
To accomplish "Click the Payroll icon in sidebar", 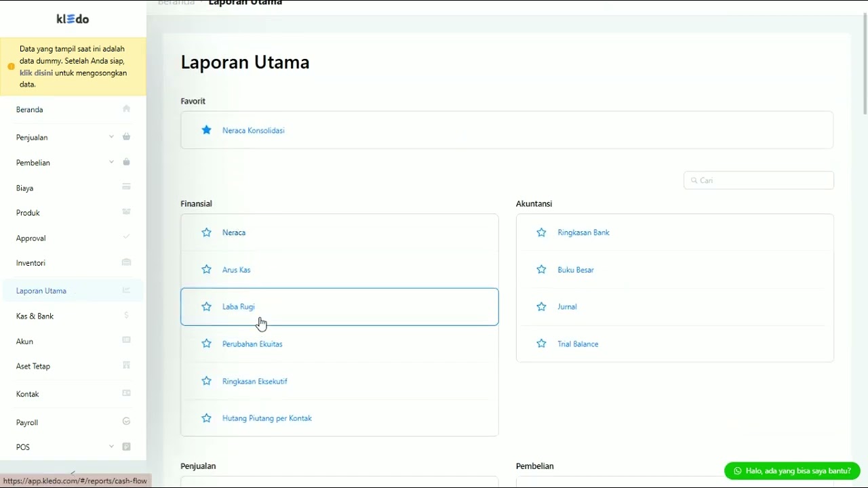I will coord(126,422).
